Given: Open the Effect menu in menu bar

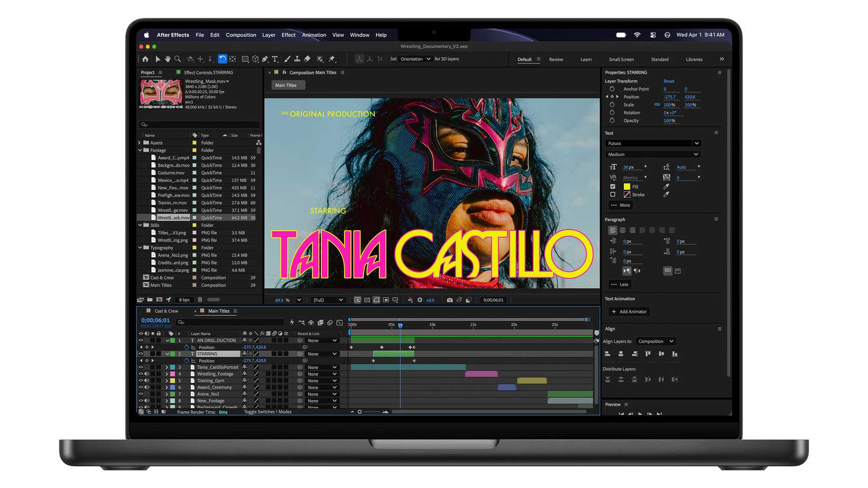Looking at the screenshot, I should pos(288,35).
